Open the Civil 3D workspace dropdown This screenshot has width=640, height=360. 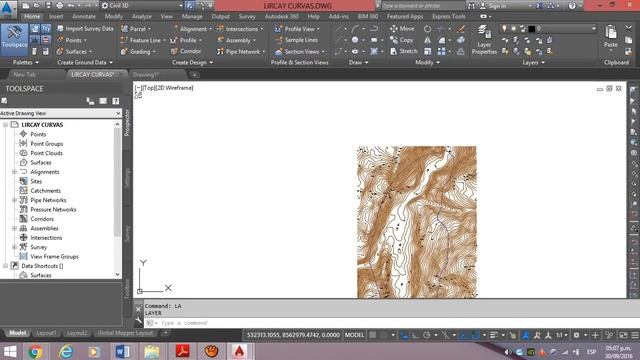click(x=142, y=5)
